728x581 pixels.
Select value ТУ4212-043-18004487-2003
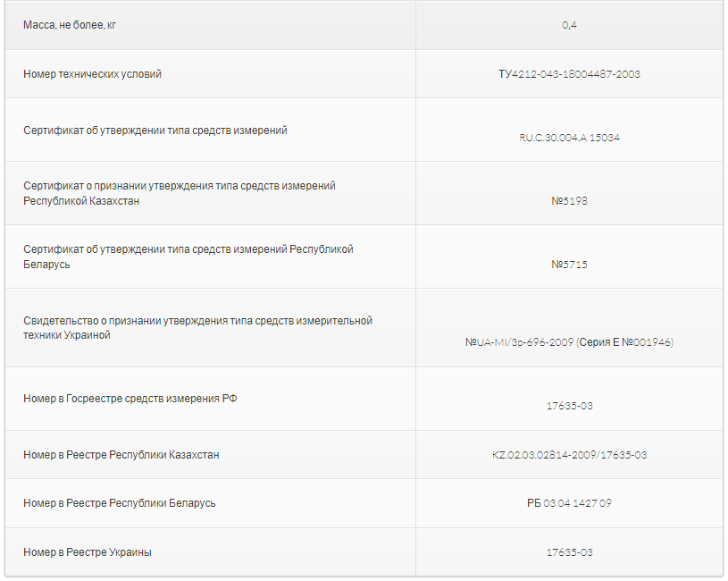(x=569, y=74)
